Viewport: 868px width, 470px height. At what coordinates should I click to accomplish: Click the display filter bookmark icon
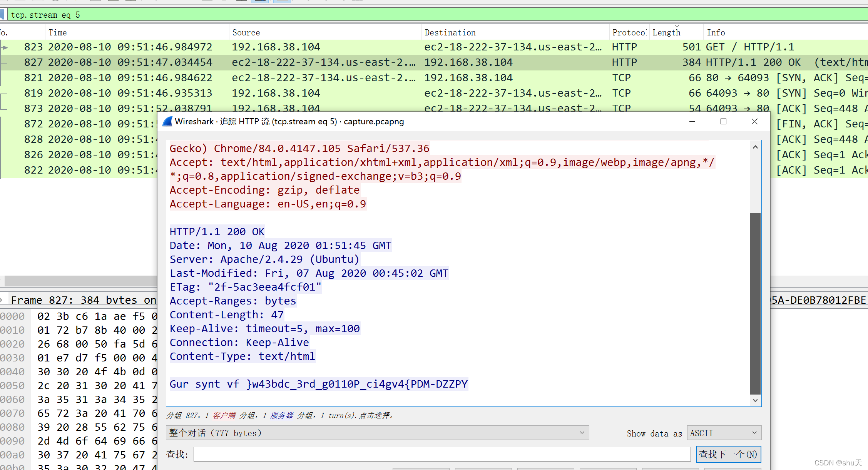click(2, 15)
